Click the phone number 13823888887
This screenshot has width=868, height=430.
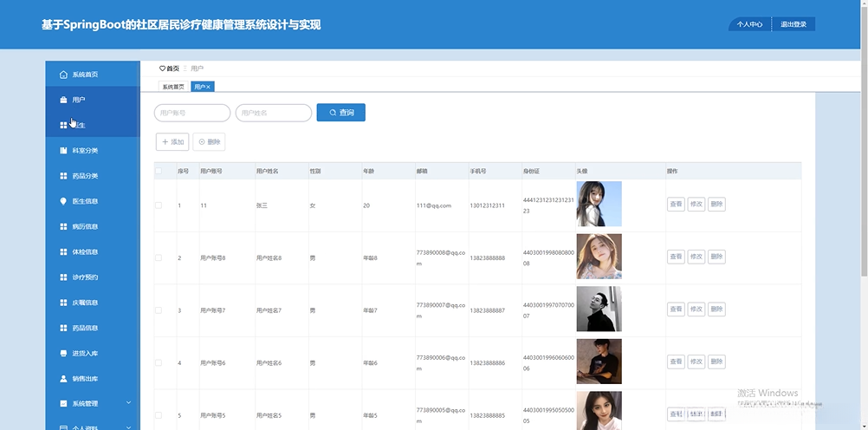pos(487,311)
